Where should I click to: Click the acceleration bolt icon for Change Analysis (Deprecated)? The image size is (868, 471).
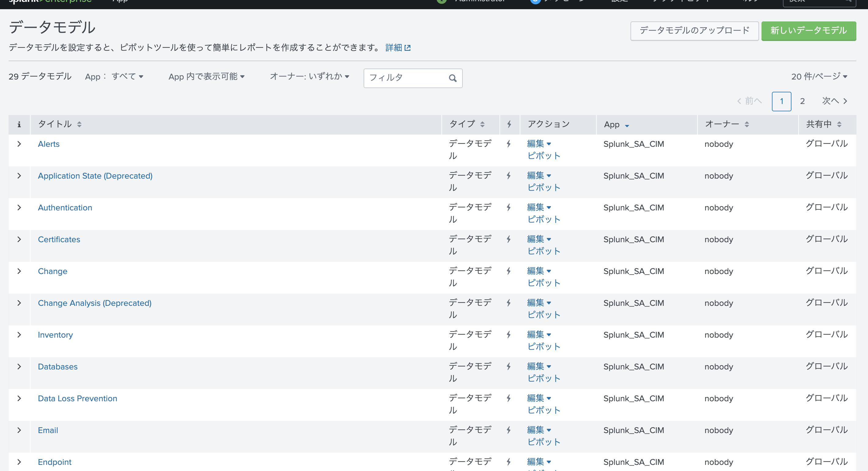tap(508, 303)
